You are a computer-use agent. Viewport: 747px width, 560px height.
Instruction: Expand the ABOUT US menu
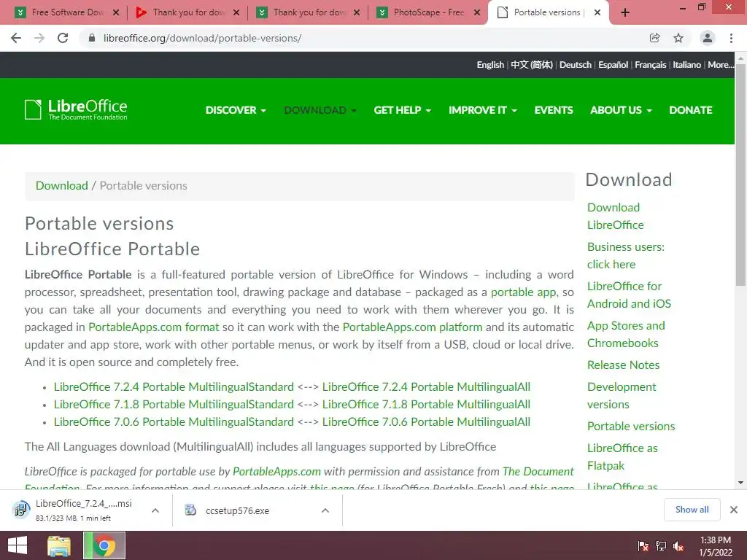point(621,110)
